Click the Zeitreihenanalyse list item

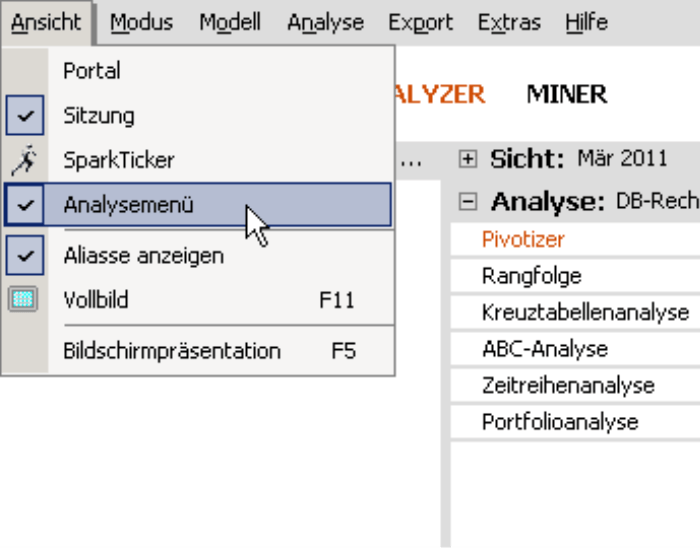[568, 386]
